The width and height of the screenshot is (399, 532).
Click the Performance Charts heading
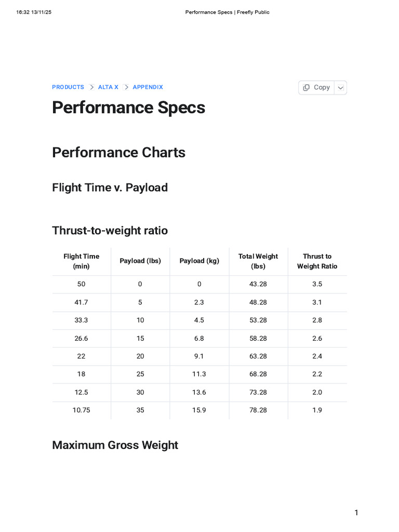point(119,152)
